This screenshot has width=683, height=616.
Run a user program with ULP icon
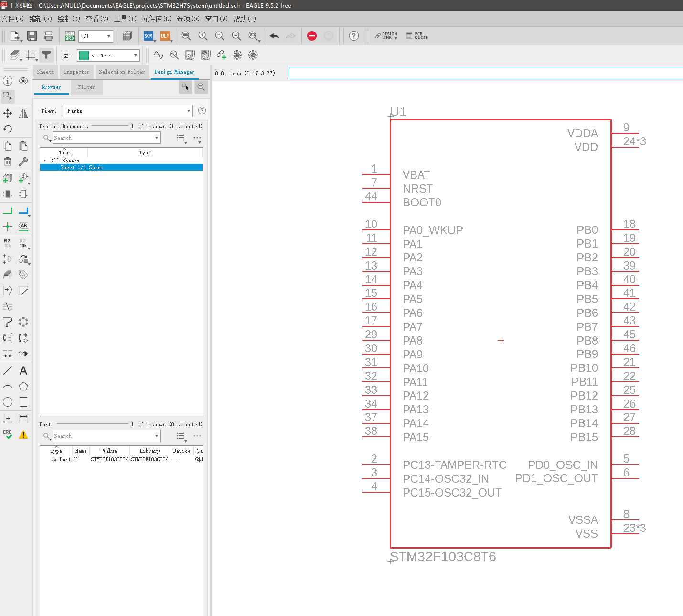165,36
